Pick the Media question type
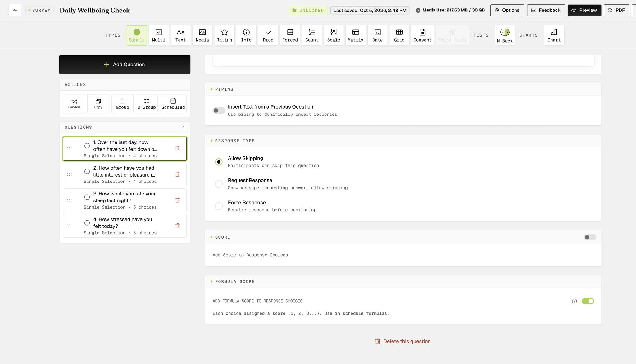 click(x=202, y=35)
